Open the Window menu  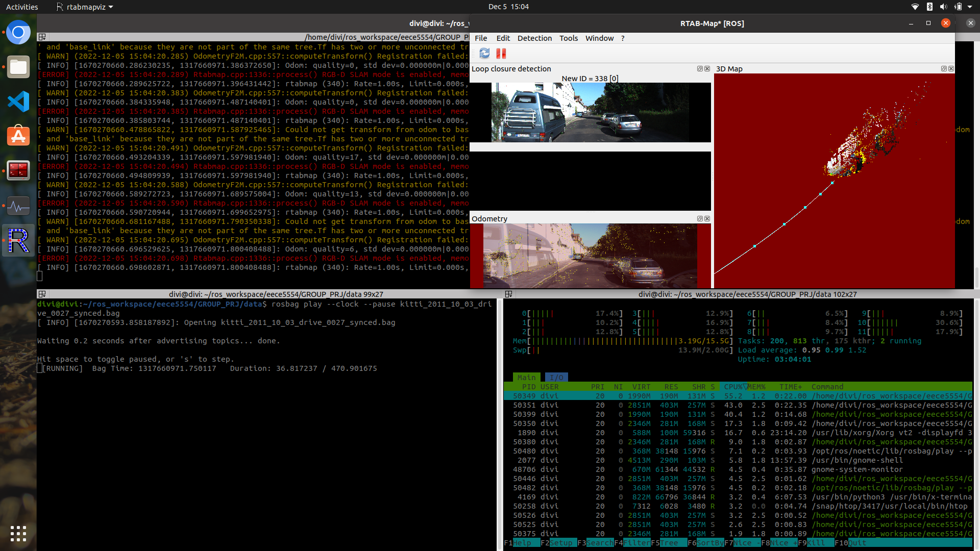(599, 38)
